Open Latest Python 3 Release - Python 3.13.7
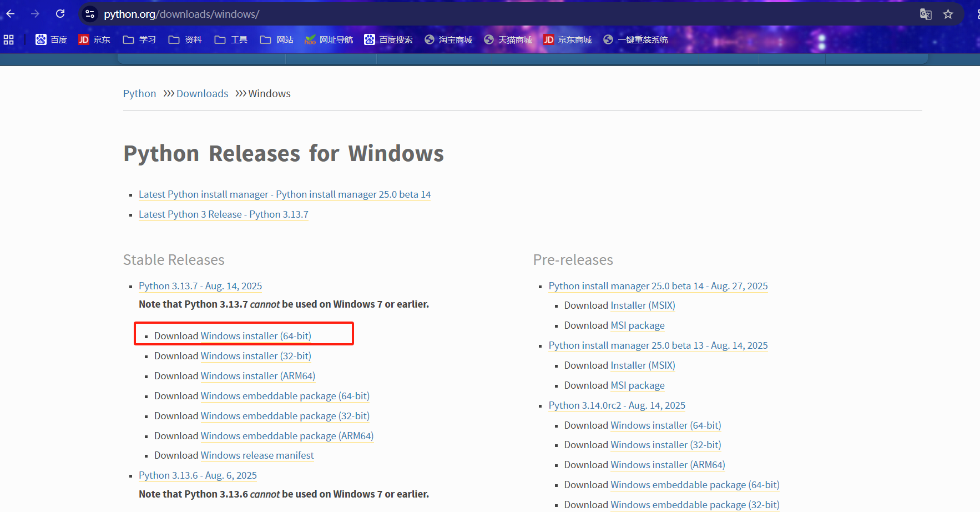The width and height of the screenshot is (980, 512). (x=223, y=214)
